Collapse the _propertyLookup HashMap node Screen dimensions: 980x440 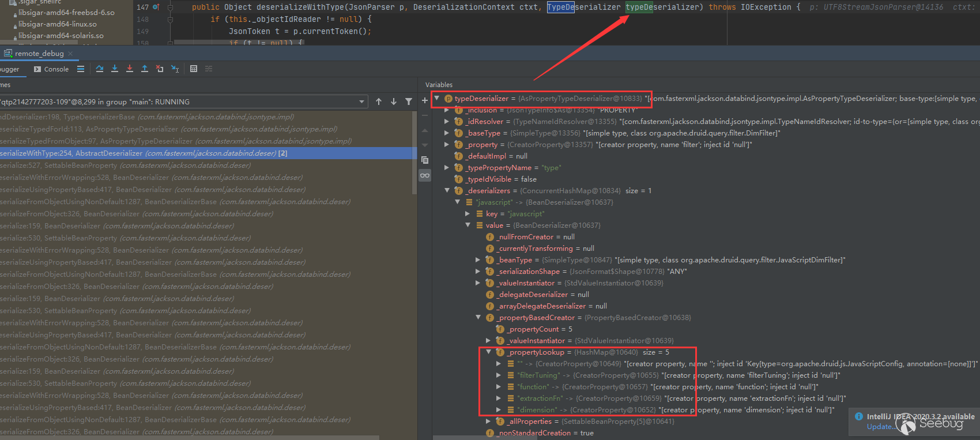click(489, 352)
